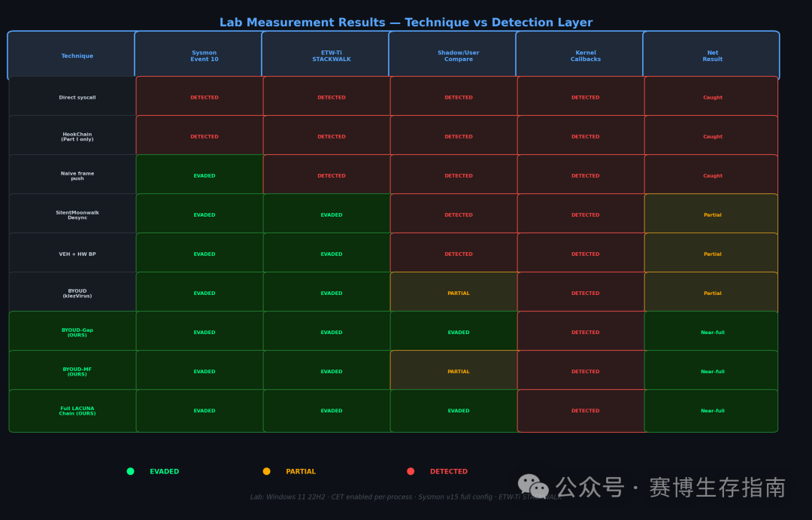Click the WeChat logo watermark icon
The image size is (812, 520).
point(533,486)
